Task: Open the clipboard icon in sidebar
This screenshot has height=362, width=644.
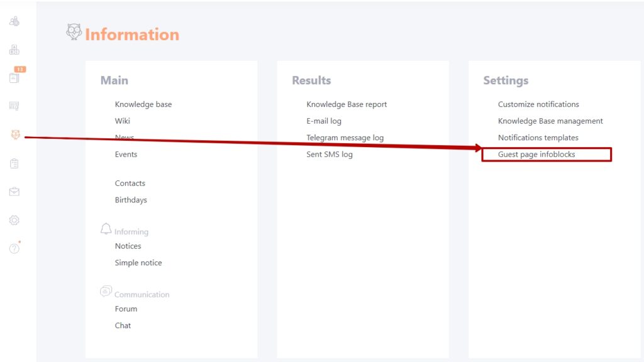Action: (x=14, y=163)
